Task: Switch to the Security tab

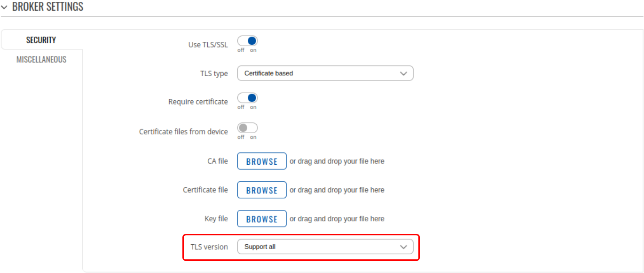Action: click(41, 40)
